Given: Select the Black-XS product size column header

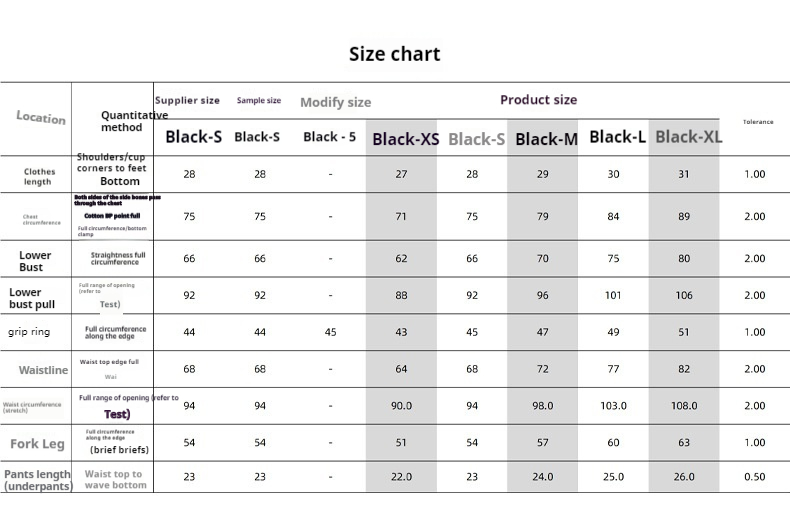Looking at the screenshot, I should click(406, 139).
